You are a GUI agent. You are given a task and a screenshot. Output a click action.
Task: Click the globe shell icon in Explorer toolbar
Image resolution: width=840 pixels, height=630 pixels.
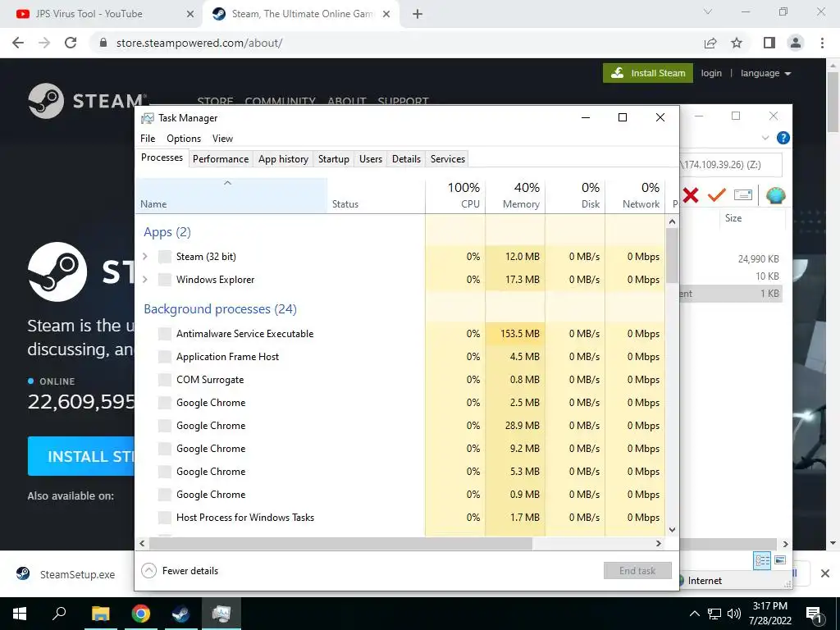pos(775,195)
